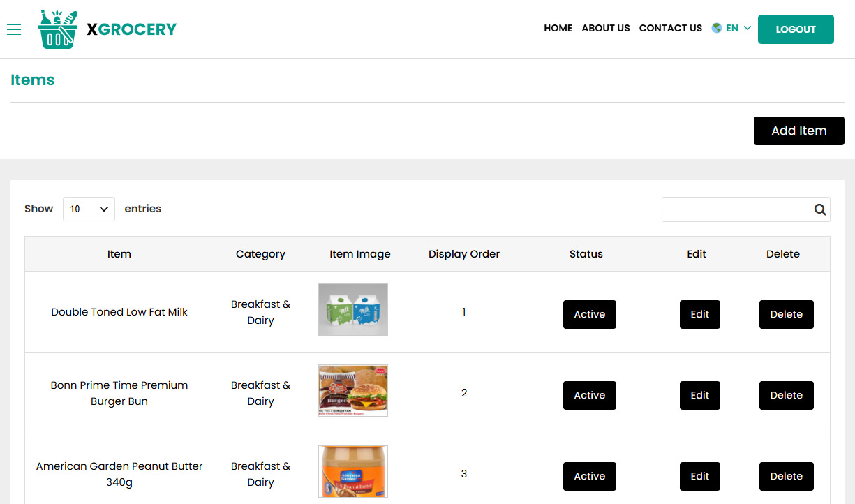Click the globe language icon
This screenshot has width=855, height=504.
[716, 28]
